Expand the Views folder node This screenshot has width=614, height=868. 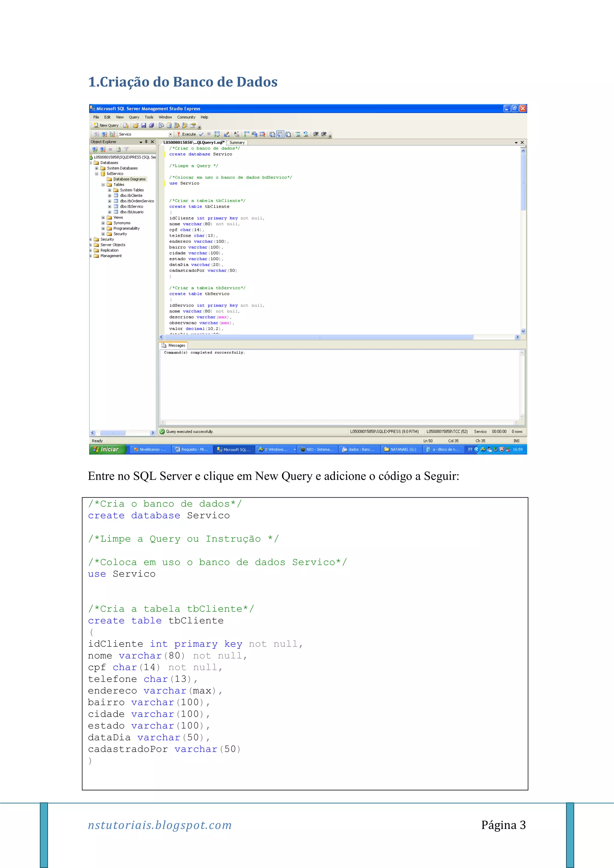tap(103, 217)
